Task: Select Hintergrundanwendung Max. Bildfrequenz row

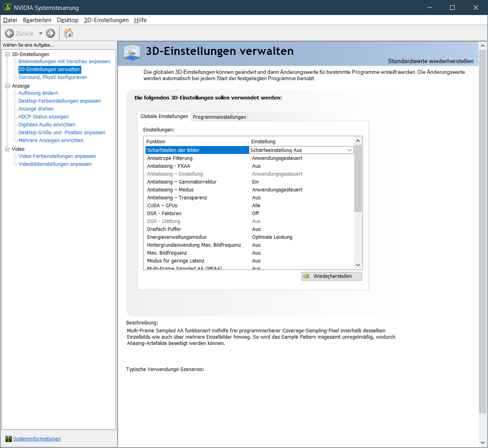Action: pos(249,245)
